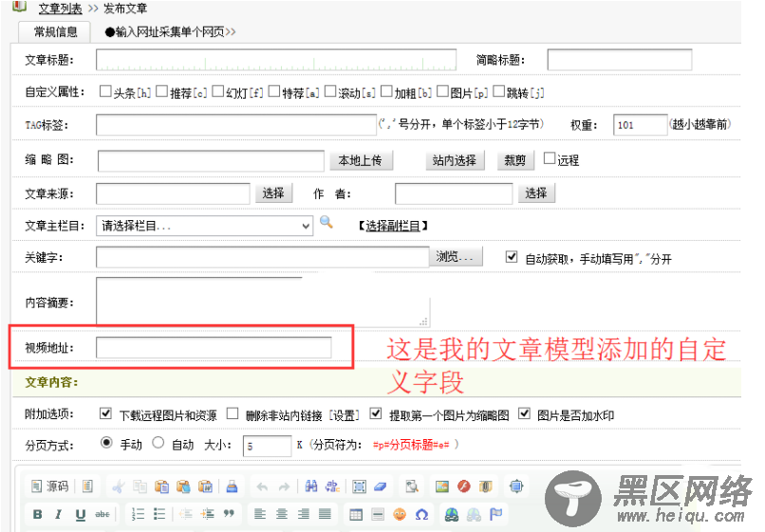Check the 推荐[c] attribute checkbox
Image resolution: width=765 pixels, height=532 pixels.
click(x=161, y=91)
